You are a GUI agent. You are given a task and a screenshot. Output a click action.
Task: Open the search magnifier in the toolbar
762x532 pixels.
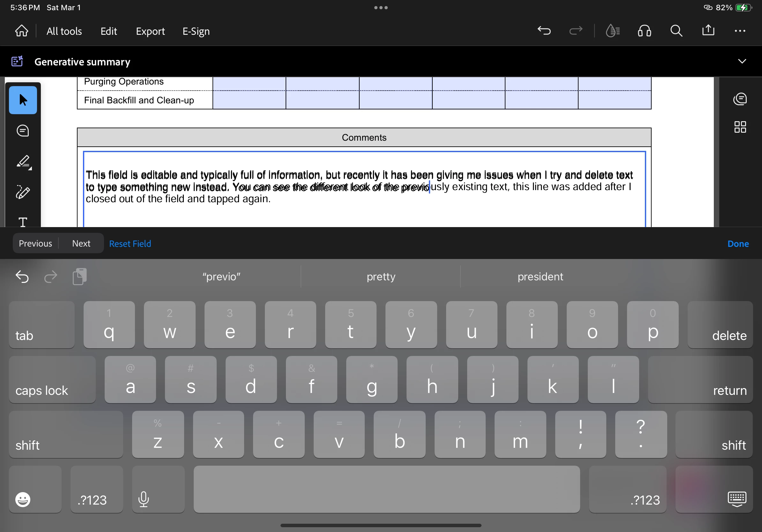click(x=676, y=31)
